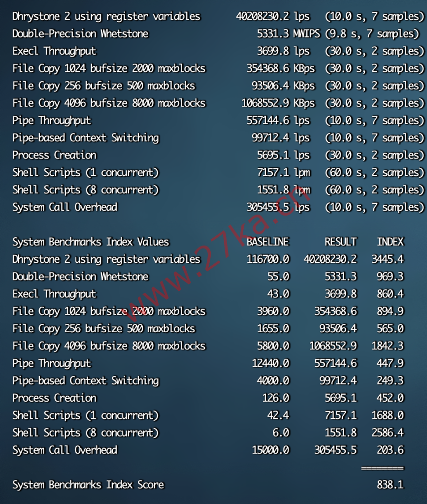Select Pipe Throughput baseline 12440.0
Screen dimensions: 427x504
(x=270, y=364)
